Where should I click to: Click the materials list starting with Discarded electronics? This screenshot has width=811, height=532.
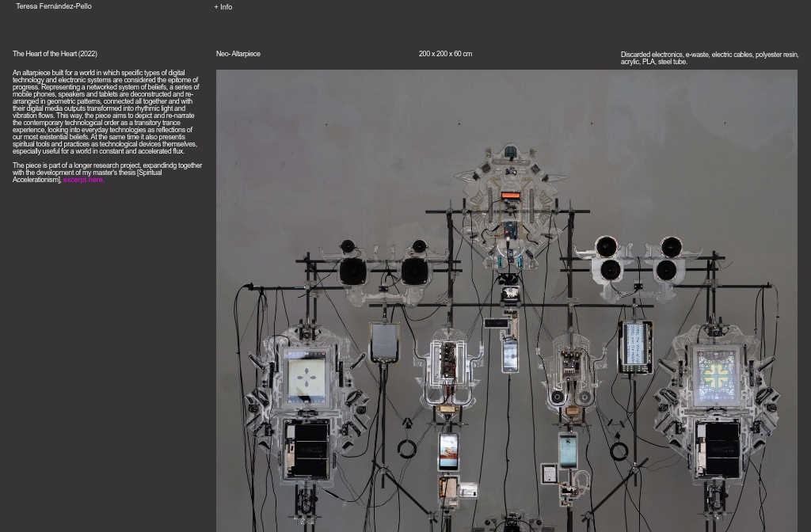pos(709,58)
